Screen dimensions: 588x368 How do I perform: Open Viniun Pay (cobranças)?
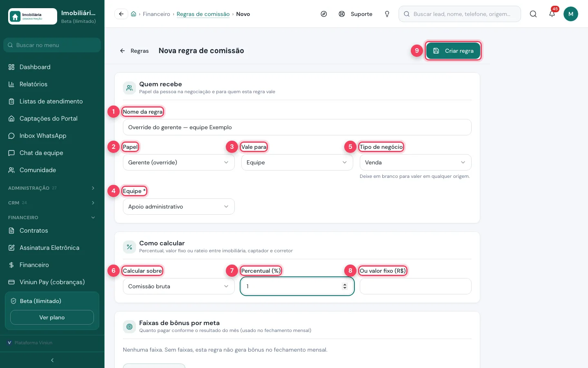pyautogui.click(x=52, y=282)
